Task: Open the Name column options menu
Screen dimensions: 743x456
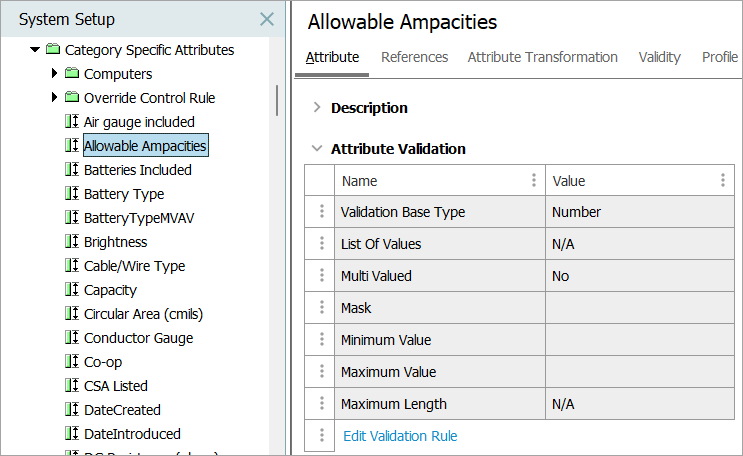Action: [532, 181]
